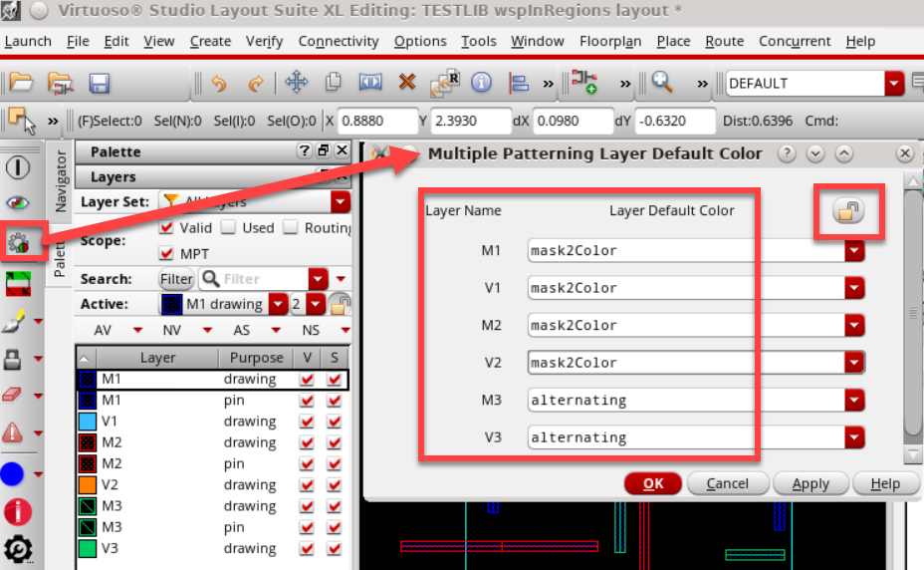Click the warning triangle icon
924x570 pixels.
click(12, 432)
